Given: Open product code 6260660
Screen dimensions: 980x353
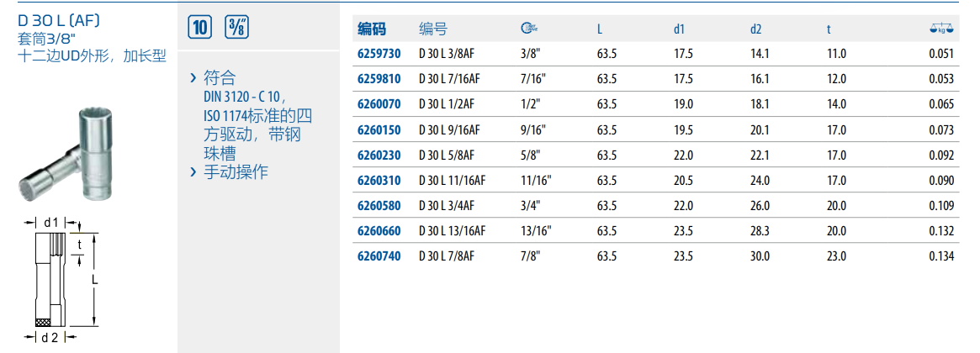Looking at the screenshot, I should pyautogui.click(x=379, y=231).
